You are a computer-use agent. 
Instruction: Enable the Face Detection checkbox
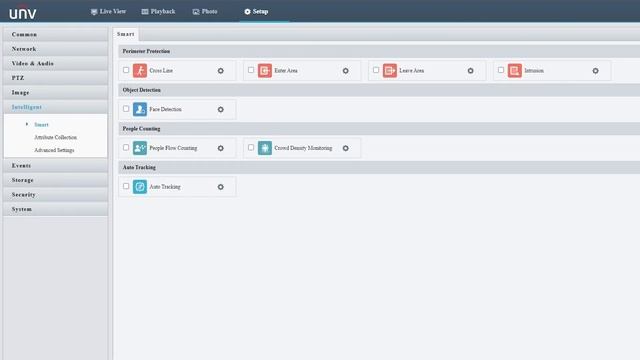tap(126, 109)
